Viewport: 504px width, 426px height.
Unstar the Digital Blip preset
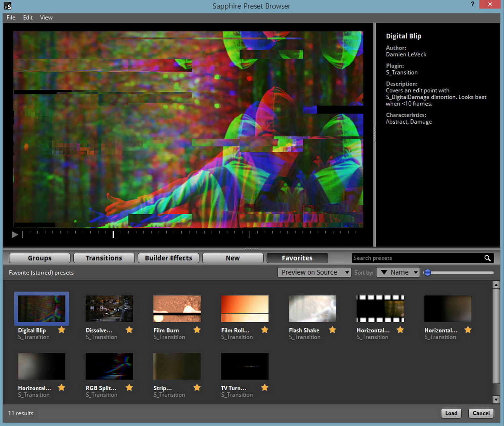(61, 330)
